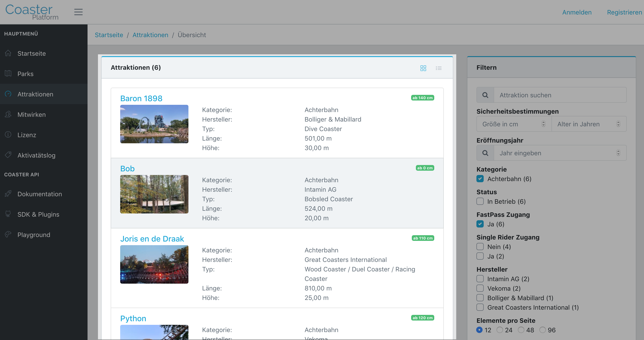Viewport: 644px width, 340px height.
Task: Enable the In Betrieb status checkbox
Action: point(480,201)
